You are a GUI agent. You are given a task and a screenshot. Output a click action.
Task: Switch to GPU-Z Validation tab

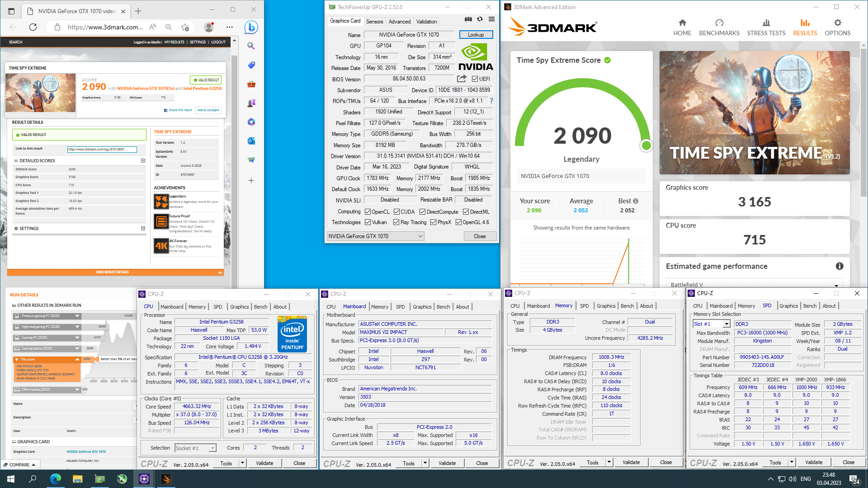(x=426, y=22)
